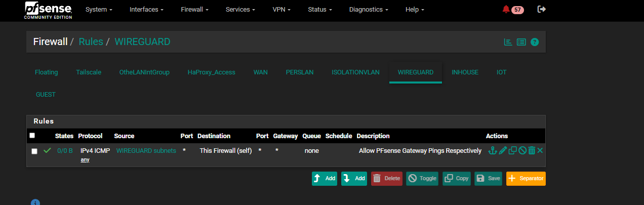Open the Help dropdown menu
644x205 pixels.
pyautogui.click(x=415, y=10)
